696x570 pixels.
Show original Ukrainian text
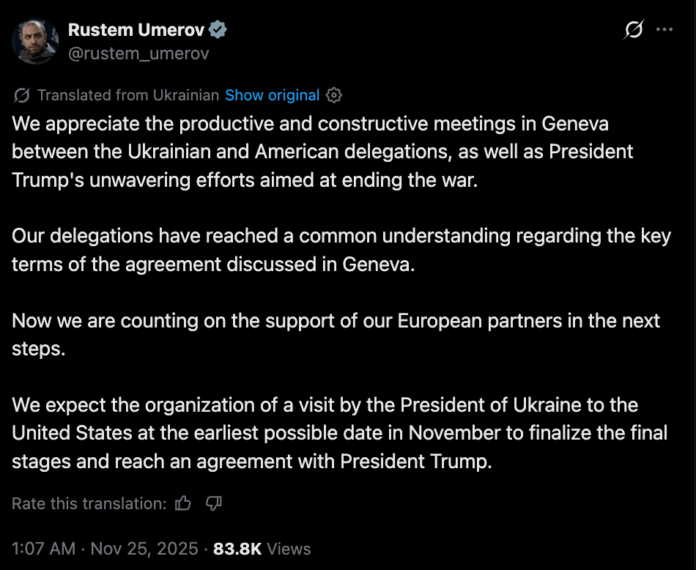(x=272, y=96)
